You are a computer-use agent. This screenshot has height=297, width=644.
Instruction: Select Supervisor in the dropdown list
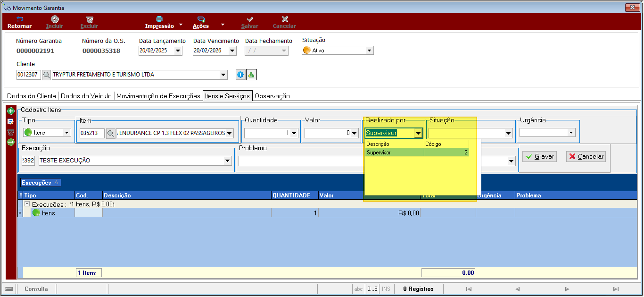(417, 152)
